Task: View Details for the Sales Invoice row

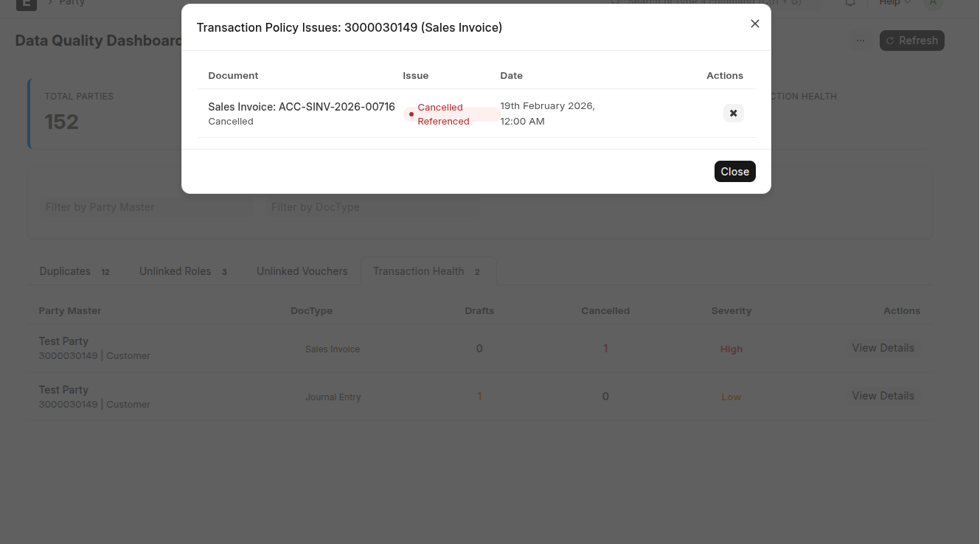Action: click(883, 348)
